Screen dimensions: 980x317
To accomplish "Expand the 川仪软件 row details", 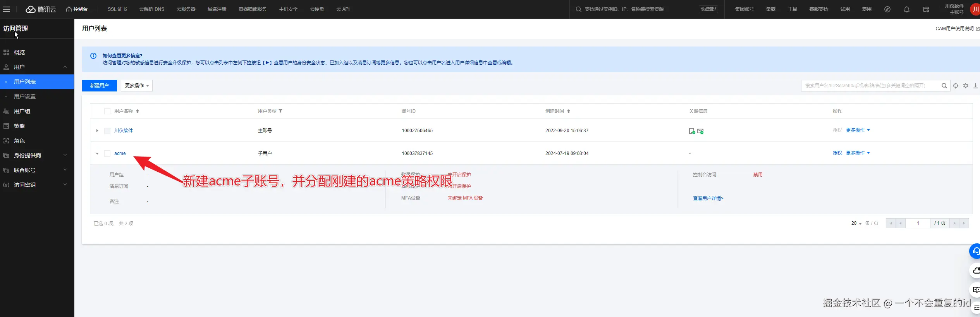I will (x=97, y=131).
